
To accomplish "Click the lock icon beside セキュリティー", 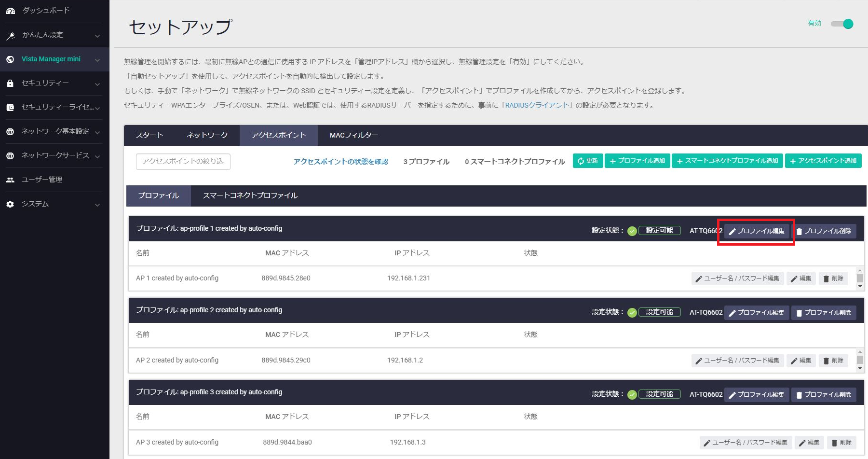I will (x=10, y=83).
